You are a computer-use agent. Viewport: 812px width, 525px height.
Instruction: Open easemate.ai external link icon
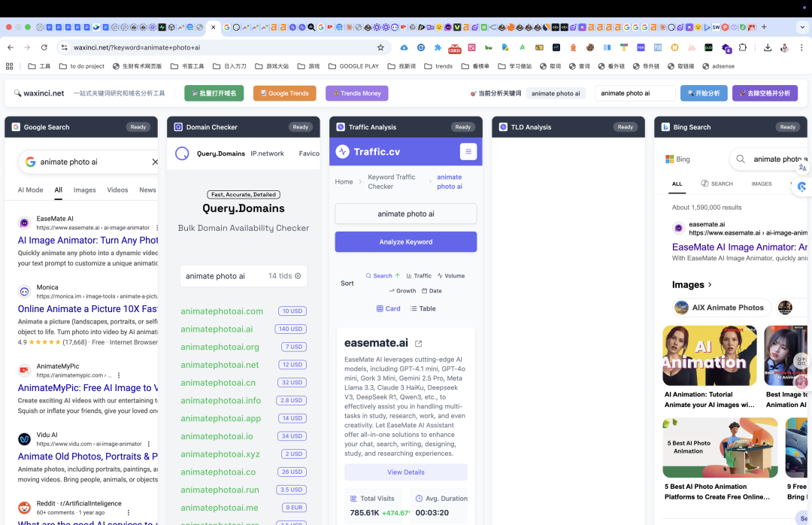pos(419,344)
